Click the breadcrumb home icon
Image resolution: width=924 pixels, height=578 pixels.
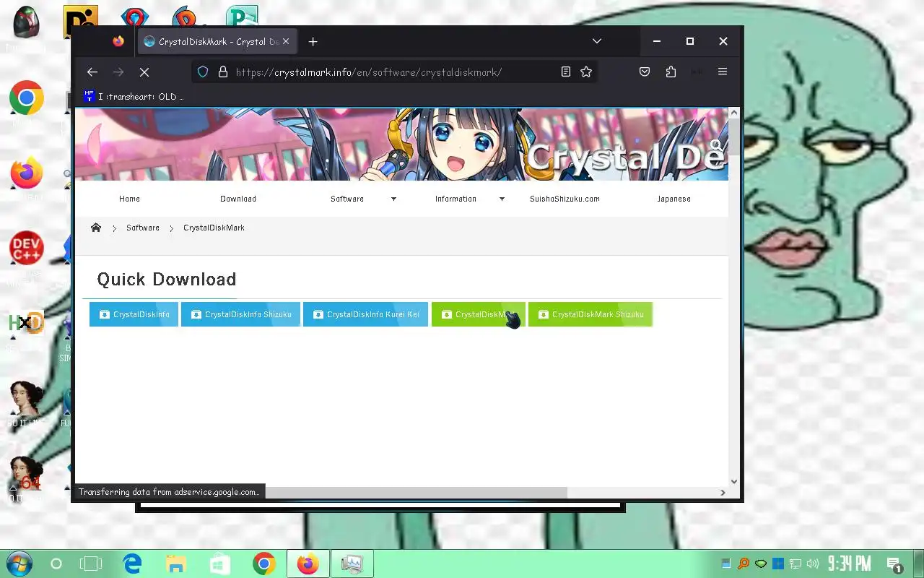[x=96, y=228]
